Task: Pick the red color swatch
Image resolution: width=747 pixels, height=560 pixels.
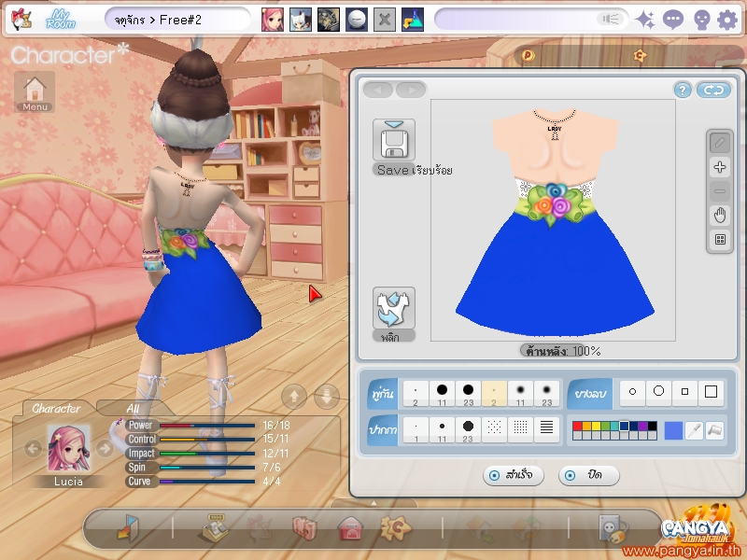Action: [577, 426]
